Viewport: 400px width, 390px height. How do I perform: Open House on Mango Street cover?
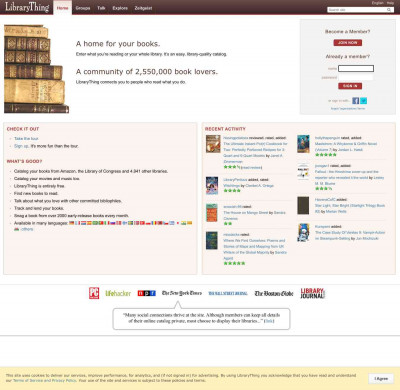(x=212, y=213)
